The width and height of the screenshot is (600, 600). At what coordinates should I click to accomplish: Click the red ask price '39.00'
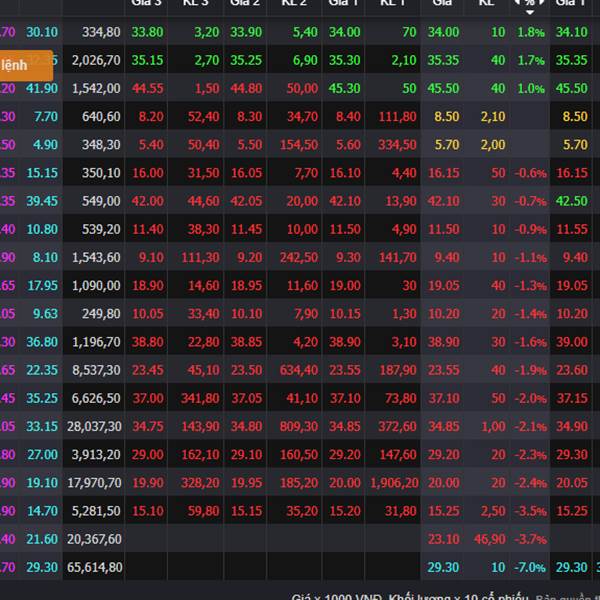[x=572, y=342]
